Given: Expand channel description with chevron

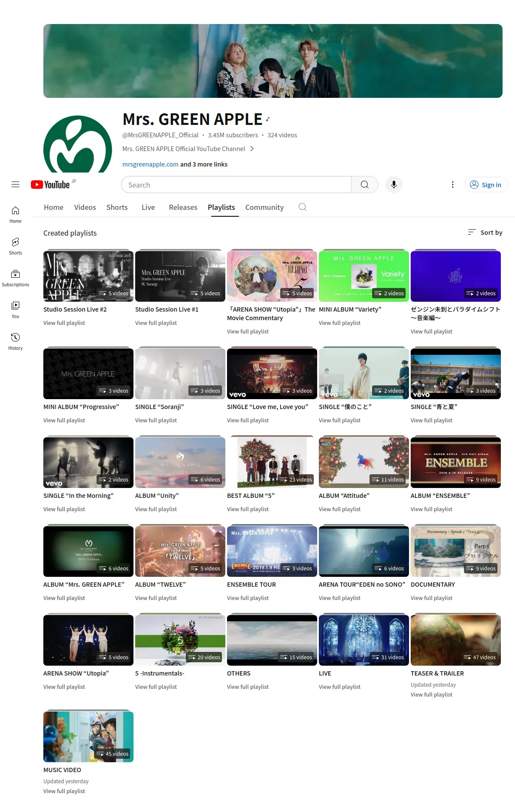Looking at the screenshot, I should pos(252,148).
